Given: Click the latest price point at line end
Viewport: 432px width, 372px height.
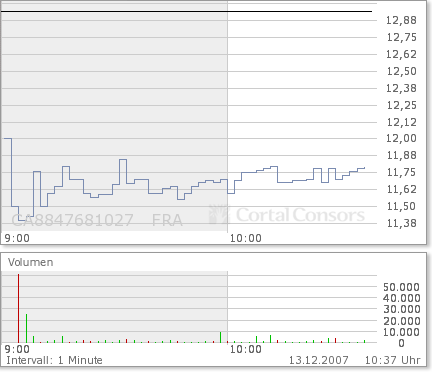Looking at the screenshot, I should tap(364, 168).
